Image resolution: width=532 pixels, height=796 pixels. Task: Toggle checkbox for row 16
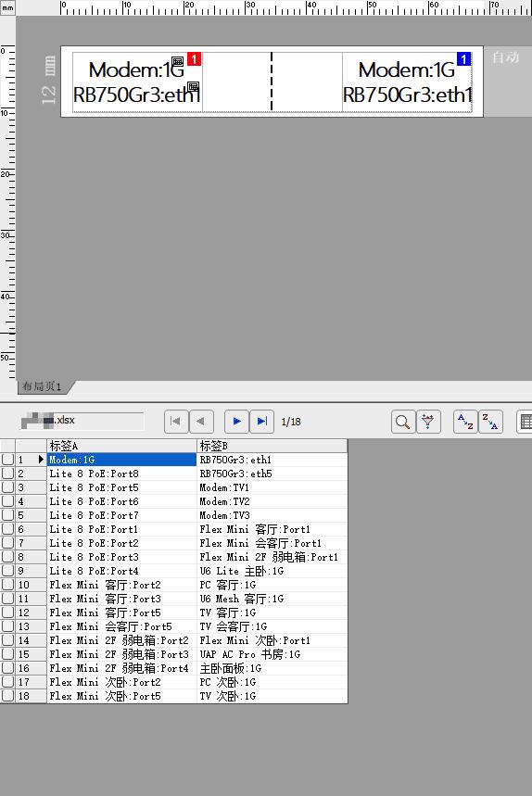coord(7,668)
